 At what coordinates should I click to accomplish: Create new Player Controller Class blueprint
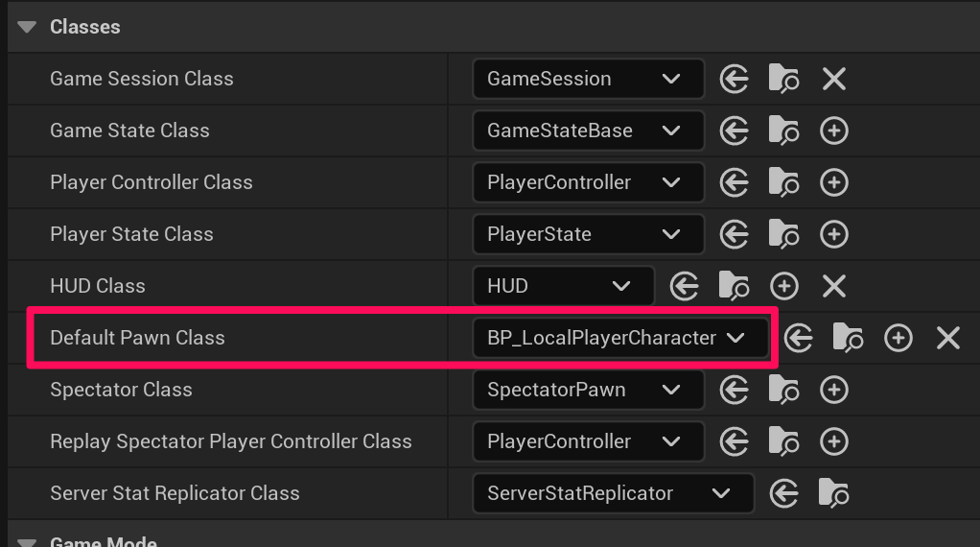(834, 182)
